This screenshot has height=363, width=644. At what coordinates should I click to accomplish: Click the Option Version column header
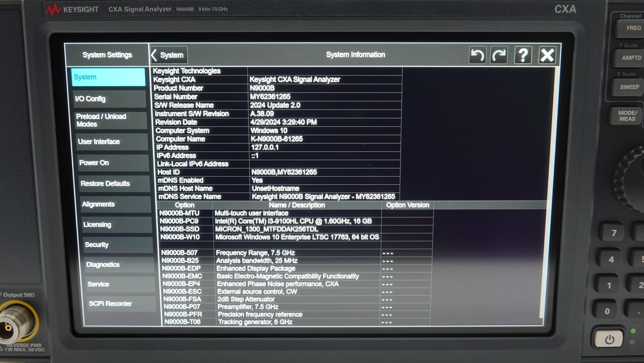(x=408, y=205)
